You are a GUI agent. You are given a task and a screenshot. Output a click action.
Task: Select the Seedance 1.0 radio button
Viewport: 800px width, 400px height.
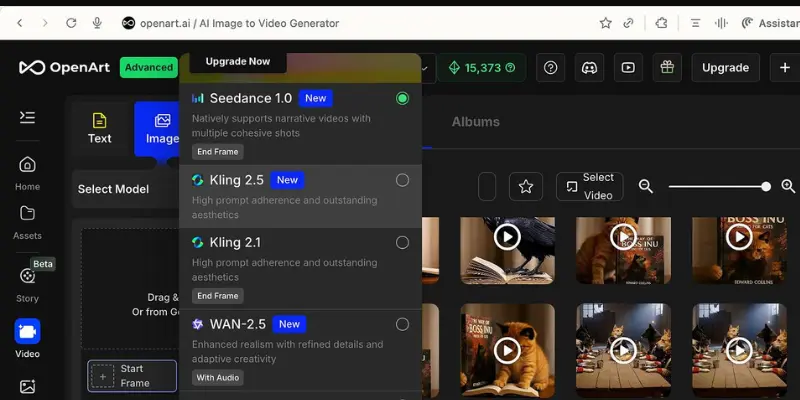[403, 98]
